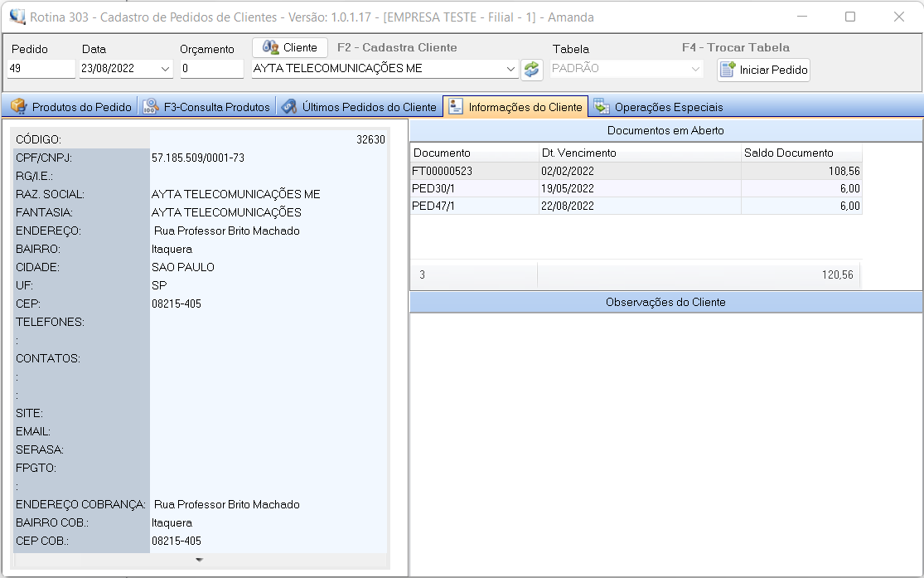Click the CEP COB. value 08215-405
The image size is (924, 578).
coord(177,541)
